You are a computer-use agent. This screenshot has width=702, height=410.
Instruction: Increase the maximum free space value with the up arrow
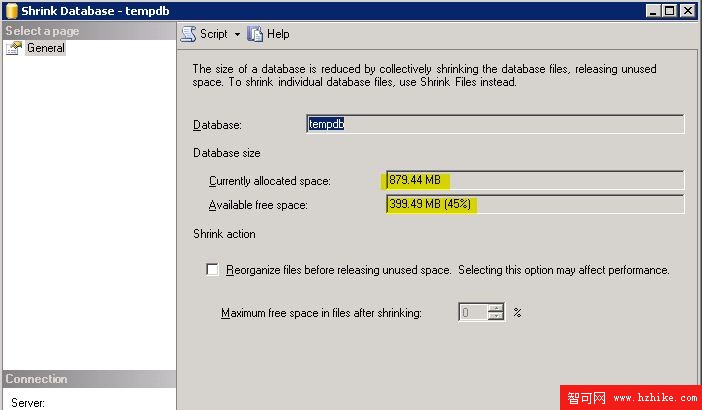coord(496,308)
